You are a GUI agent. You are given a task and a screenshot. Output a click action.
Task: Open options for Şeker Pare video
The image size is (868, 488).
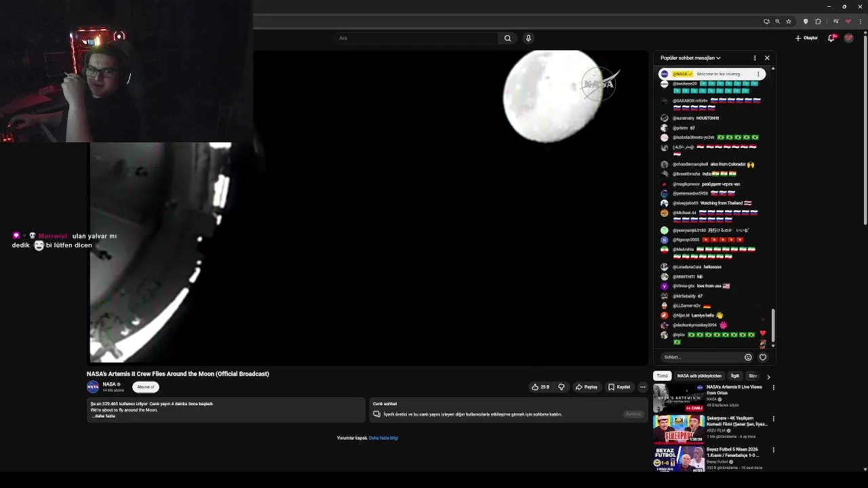click(x=773, y=419)
